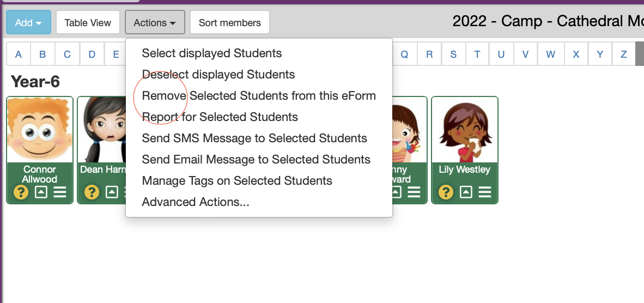This screenshot has height=303, width=644.
Task: Click the up-arrow box icon on Dean's card
Action: tap(112, 192)
